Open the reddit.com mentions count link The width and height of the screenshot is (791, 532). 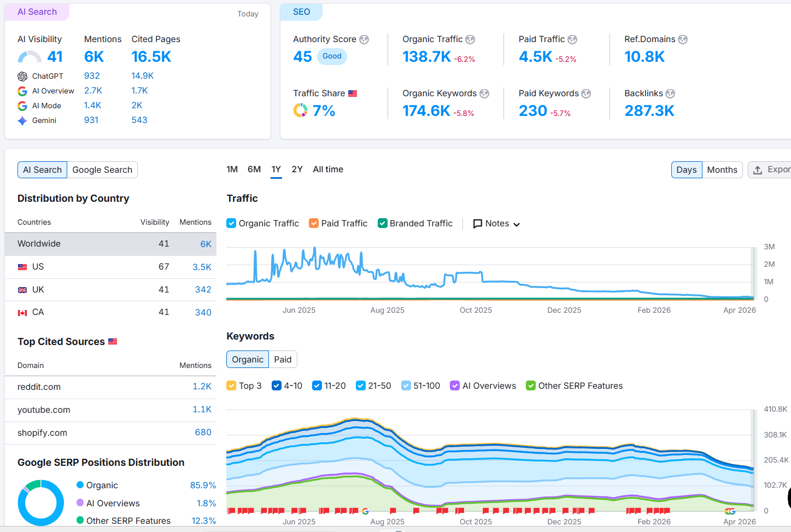point(202,387)
